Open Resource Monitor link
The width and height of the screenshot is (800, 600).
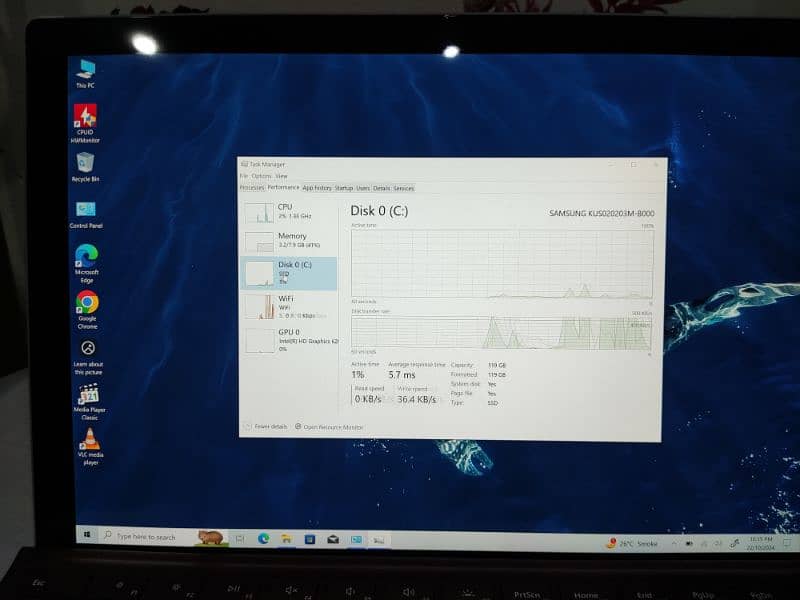point(329,427)
